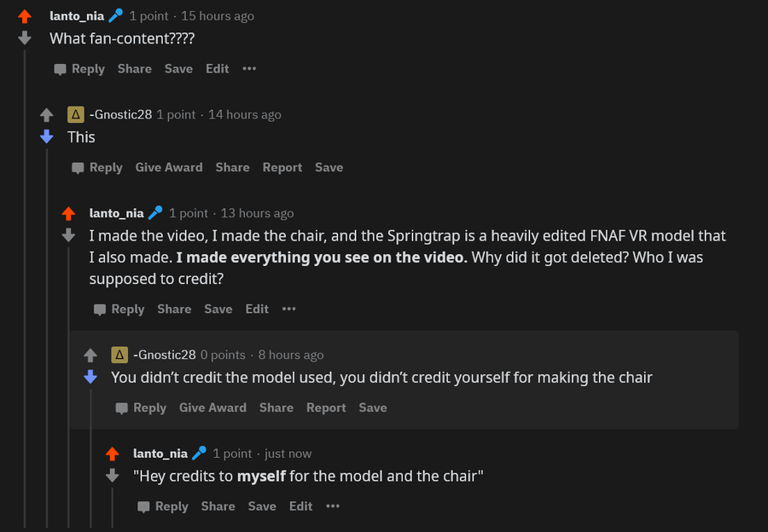The image size is (768, 532).
Task: Edit the "credits to myself" comment
Action: (300, 506)
